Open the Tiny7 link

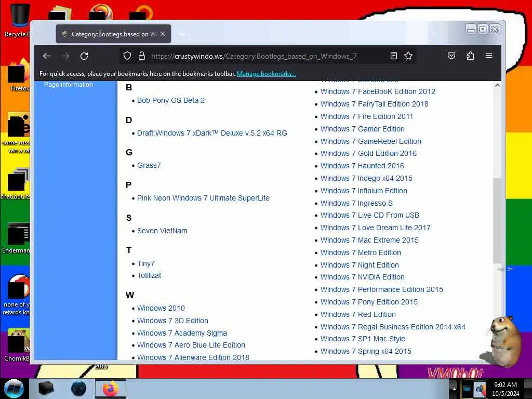click(145, 263)
